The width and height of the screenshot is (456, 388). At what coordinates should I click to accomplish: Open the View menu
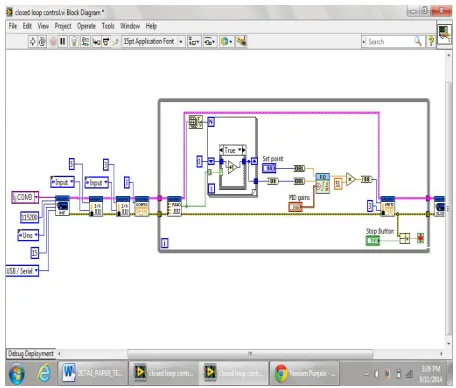(x=43, y=26)
